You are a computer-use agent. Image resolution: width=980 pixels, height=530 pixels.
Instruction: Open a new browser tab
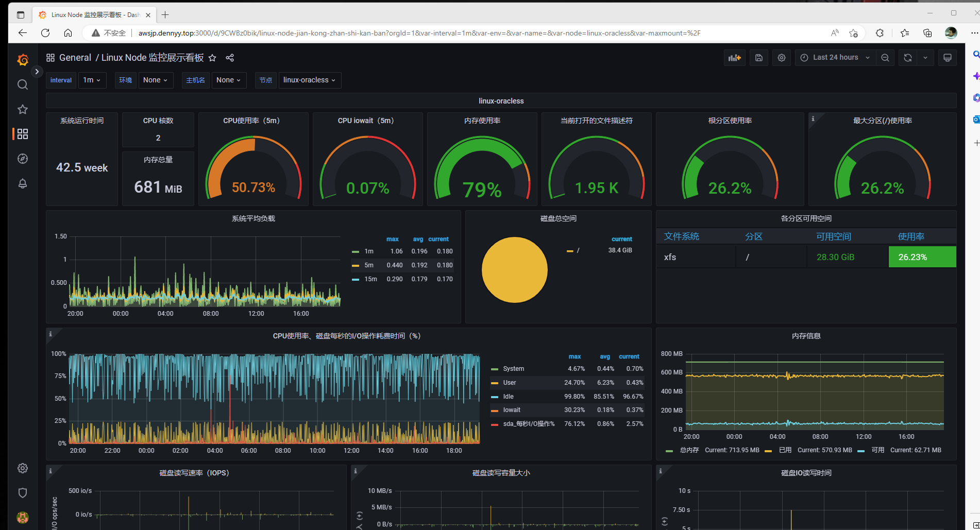[x=165, y=15]
